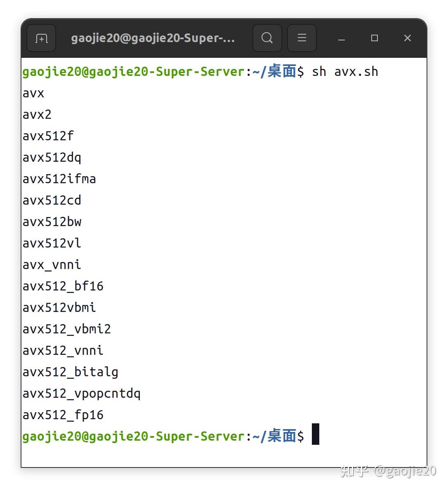Click the 'avx512_vbmi2' output line
The width and height of the screenshot is (448, 491).
[66, 329]
